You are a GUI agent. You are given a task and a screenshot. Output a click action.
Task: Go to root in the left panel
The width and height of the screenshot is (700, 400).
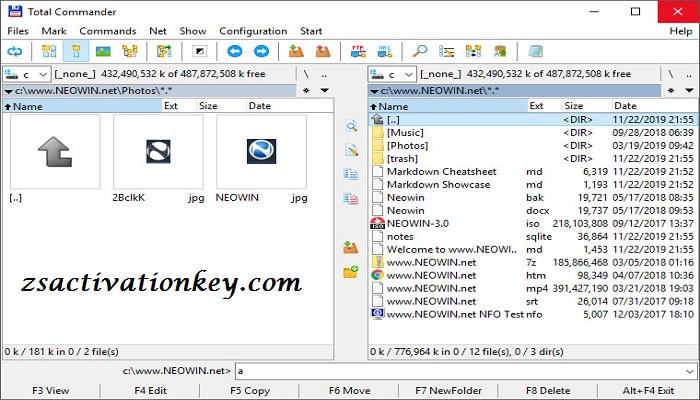point(306,74)
